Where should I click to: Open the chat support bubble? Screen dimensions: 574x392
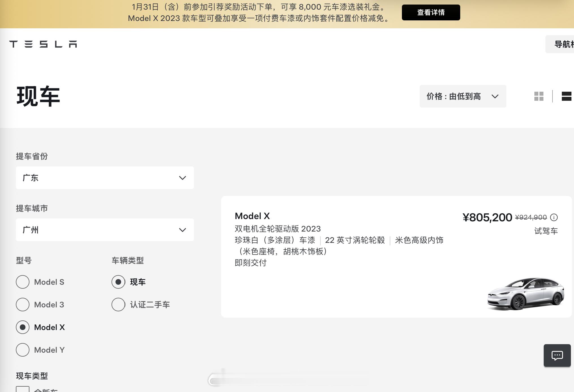coord(557,355)
